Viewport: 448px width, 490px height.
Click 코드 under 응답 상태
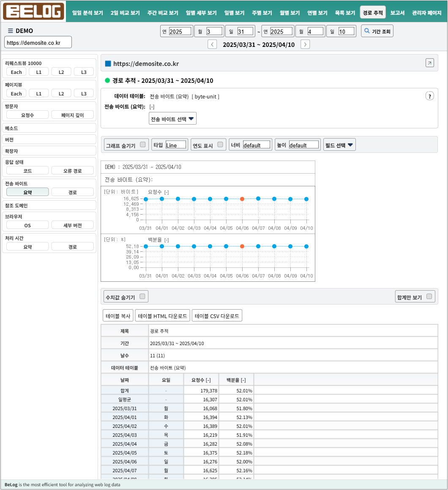[x=27, y=171]
